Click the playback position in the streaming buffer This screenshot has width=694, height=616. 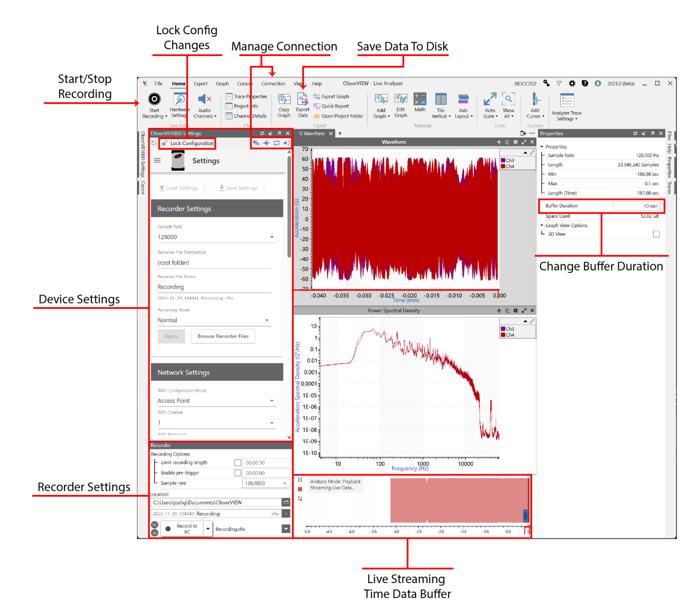pyautogui.click(x=525, y=515)
